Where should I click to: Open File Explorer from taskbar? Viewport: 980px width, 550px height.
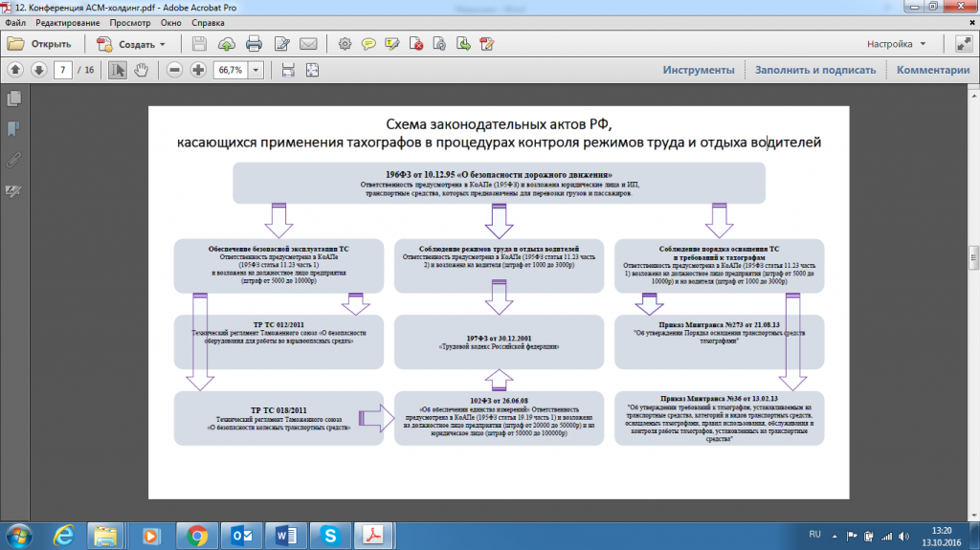105,536
